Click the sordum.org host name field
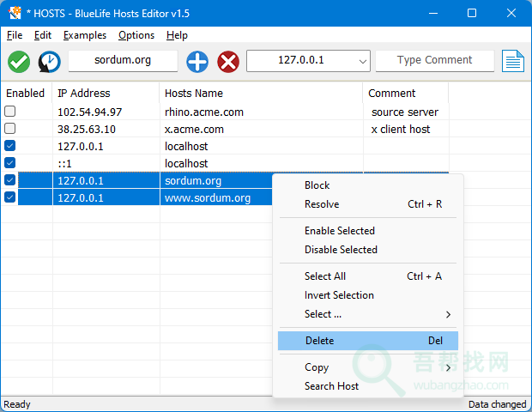Image resolution: width=532 pixels, height=412 pixels. pyautogui.click(x=123, y=61)
